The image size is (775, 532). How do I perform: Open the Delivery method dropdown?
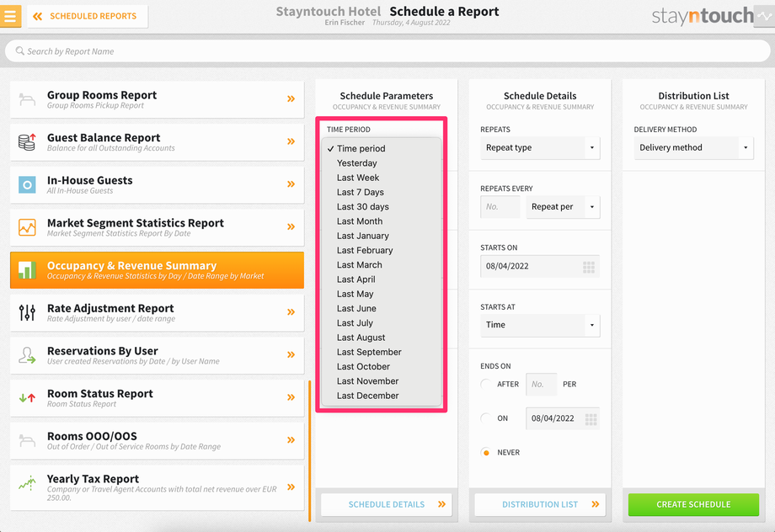pos(693,147)
